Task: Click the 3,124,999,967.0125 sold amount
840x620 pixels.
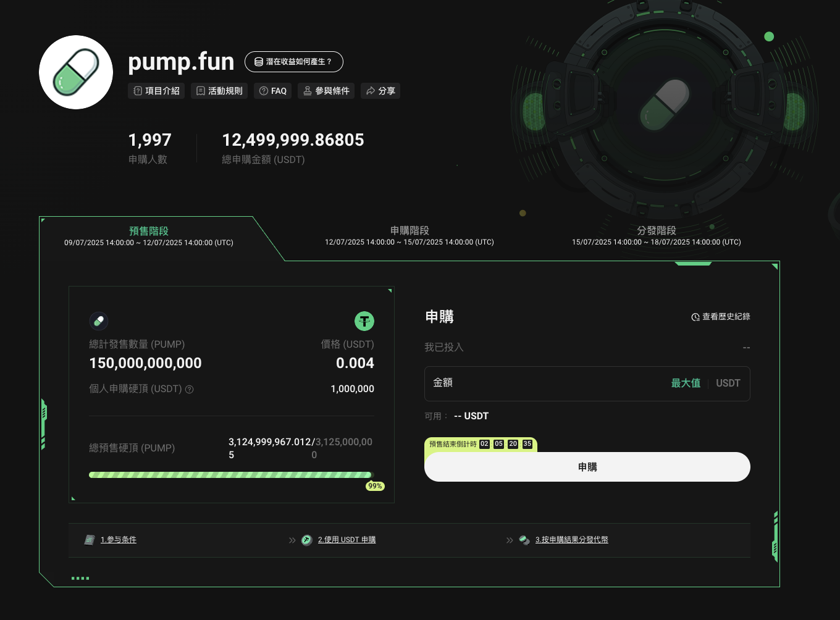Action: click(270, 448)
